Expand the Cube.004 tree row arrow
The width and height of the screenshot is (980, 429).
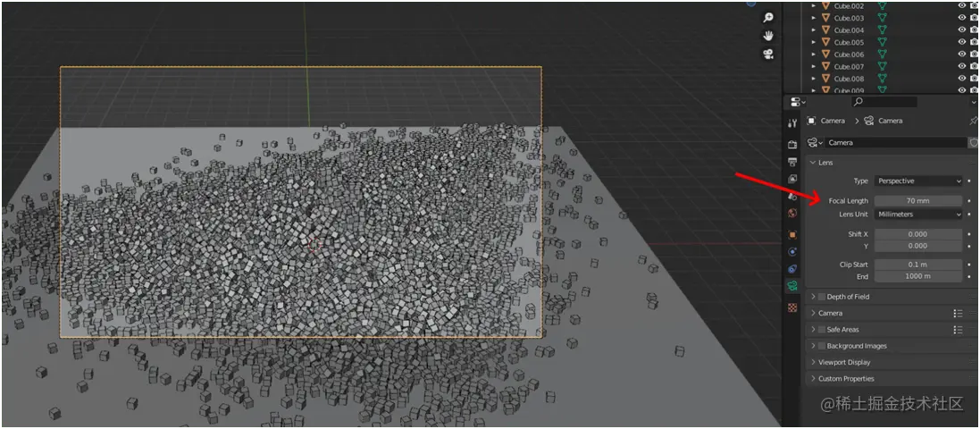click(814, 30)
